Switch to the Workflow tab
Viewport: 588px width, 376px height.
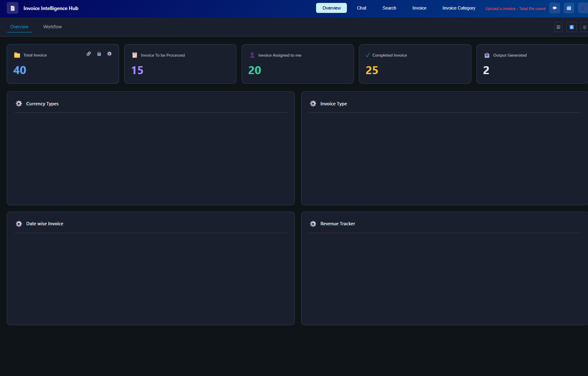(x=52, y=26)
